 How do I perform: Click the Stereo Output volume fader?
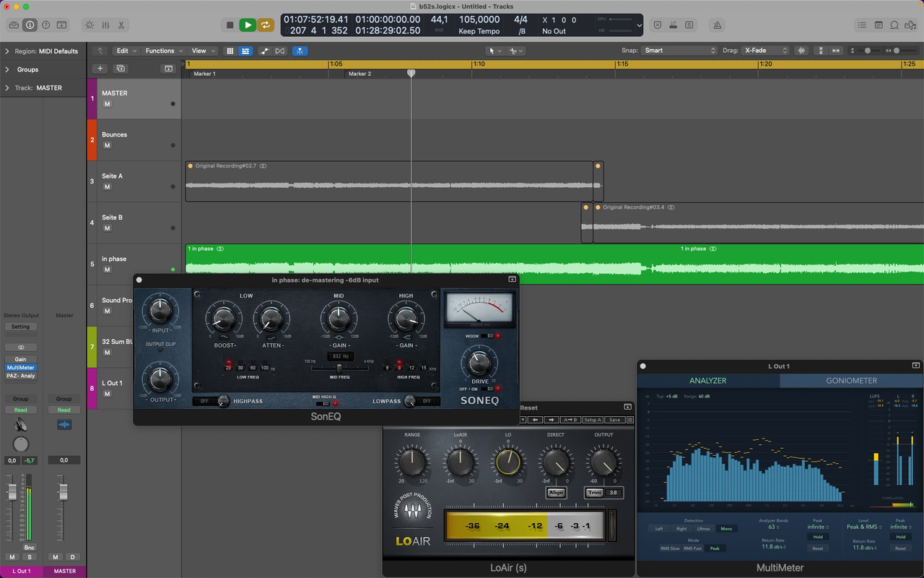12,493
